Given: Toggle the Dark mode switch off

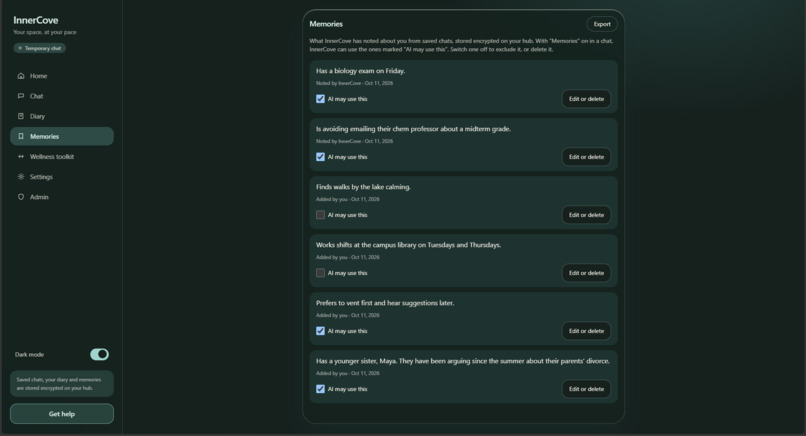Looking at the screenshot, I should point(99,354).
